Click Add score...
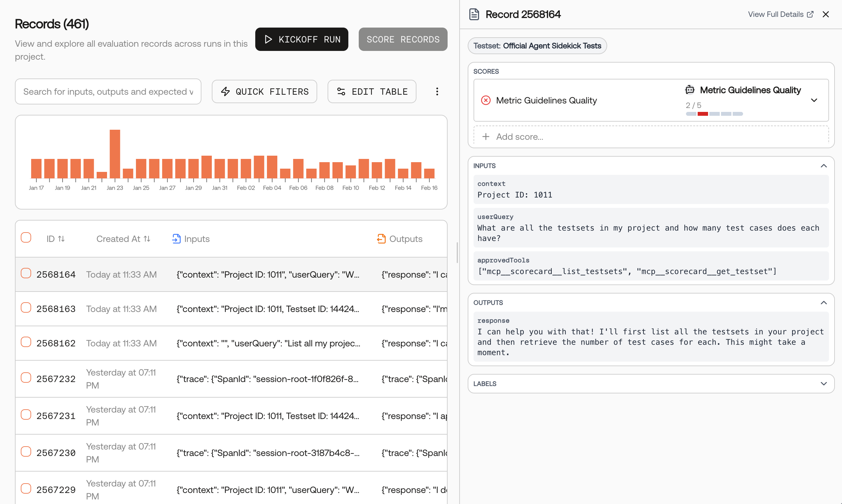The width and height of the screenshot is (842, 504). click(x=651, y=137)
